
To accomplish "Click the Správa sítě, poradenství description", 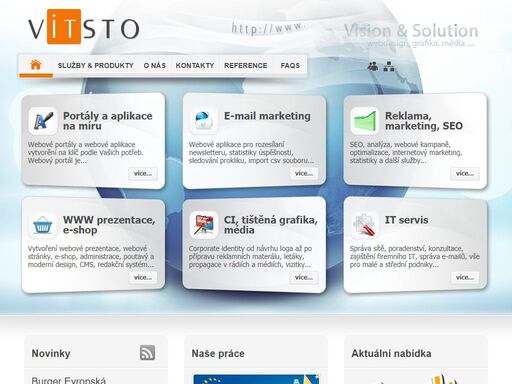I will tap(414, 256).
